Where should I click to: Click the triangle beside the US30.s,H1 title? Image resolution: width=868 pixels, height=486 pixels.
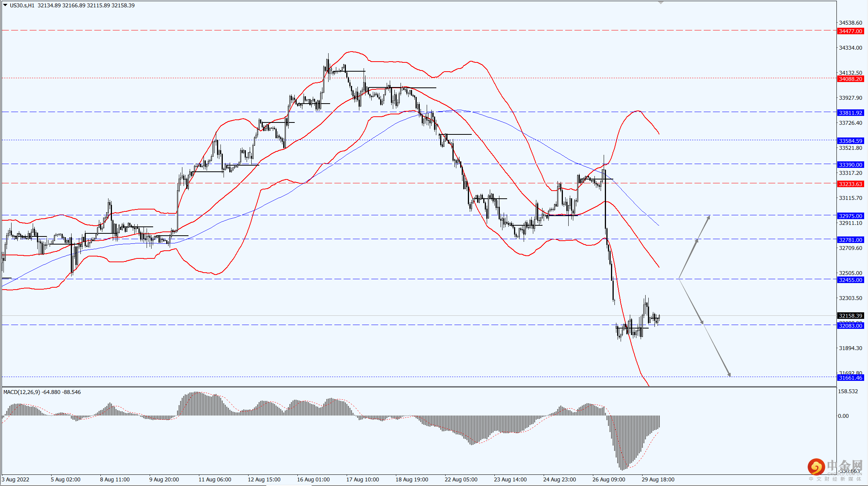point(5,5)
